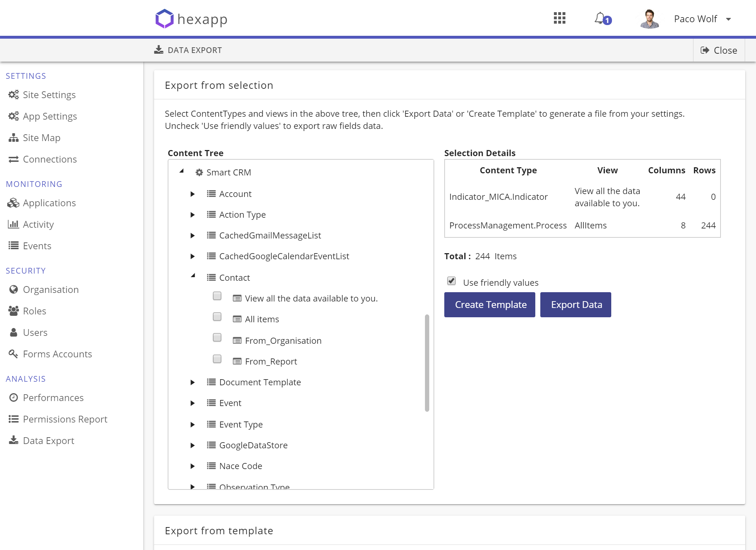Uncheck Use friendly values
756x550 pixels.
(451, 281)
